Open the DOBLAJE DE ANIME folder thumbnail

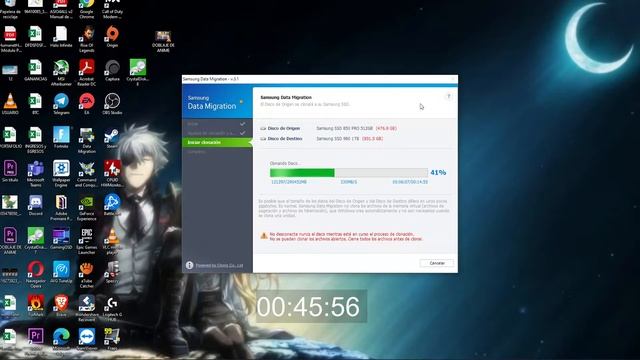pos(163,41)
